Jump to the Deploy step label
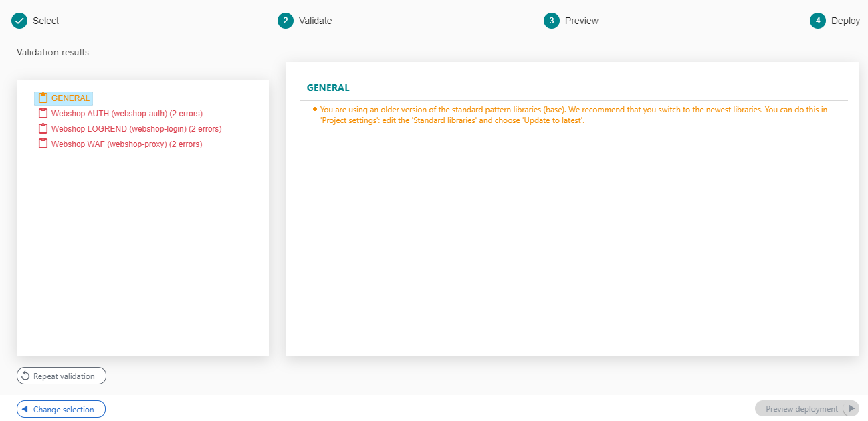The width and height of the screenshot is (868, 421). [x=845, y=21]
